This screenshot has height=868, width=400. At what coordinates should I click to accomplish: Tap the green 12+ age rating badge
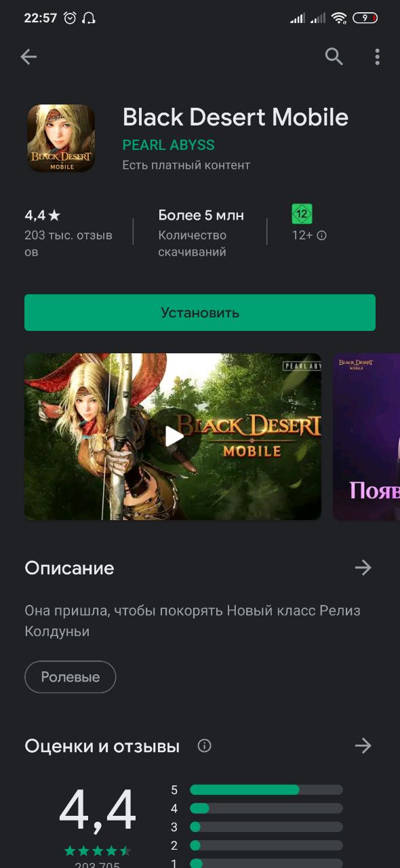click(x=302, y=214)
